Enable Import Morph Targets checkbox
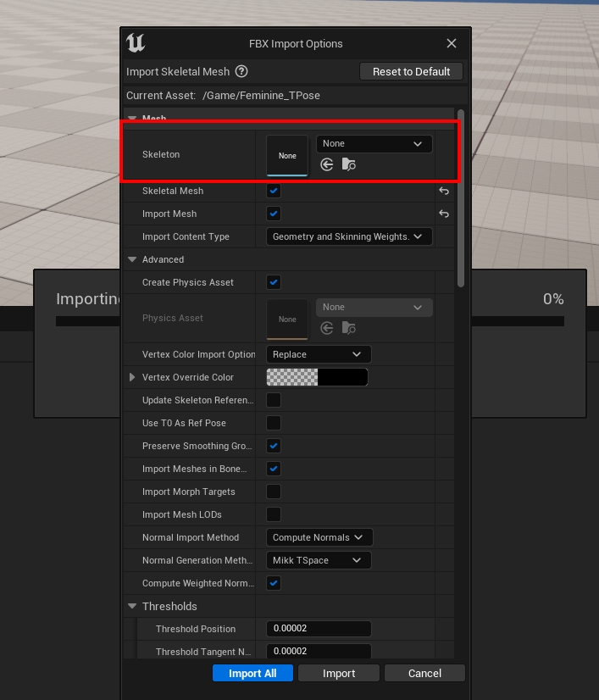This screenshot has height=700, width=599. click(274, 492)
